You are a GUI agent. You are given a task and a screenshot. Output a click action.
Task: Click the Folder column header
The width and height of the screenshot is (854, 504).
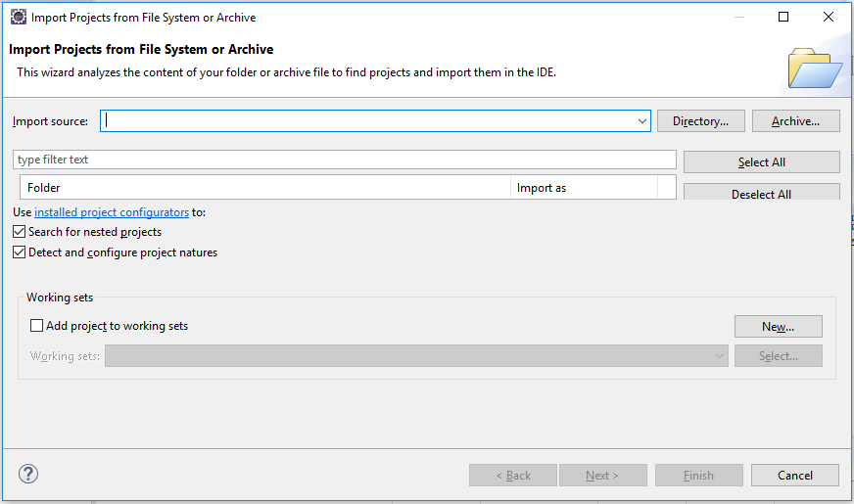click(264, 187)
